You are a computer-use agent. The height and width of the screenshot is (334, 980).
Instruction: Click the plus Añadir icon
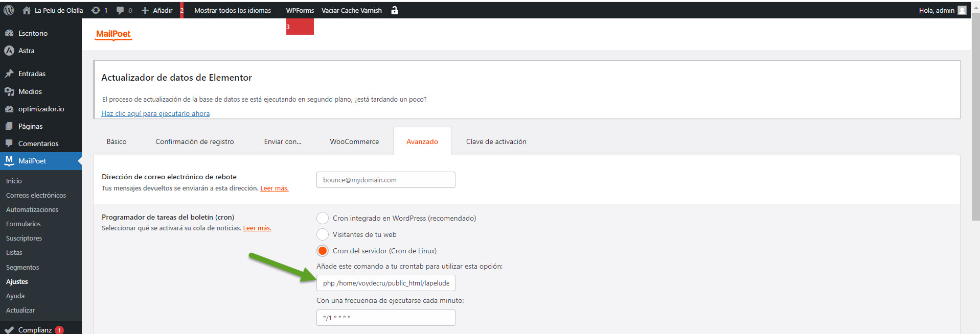coord(145,10)
